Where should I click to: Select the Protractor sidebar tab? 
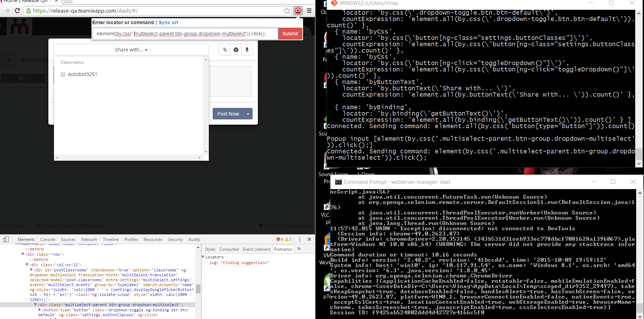[283, 249]
